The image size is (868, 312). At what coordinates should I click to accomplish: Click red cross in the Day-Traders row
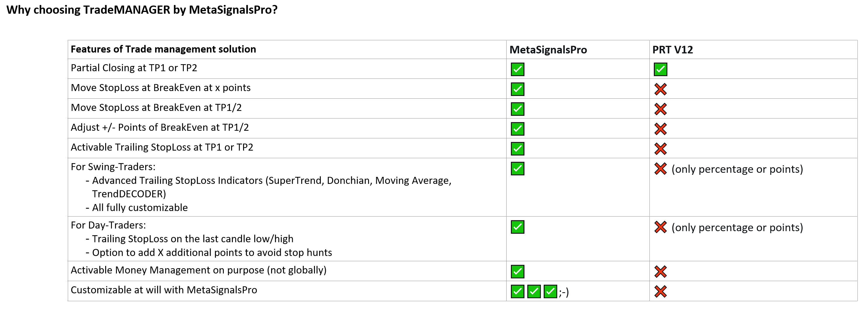click(x=660, y=227)
